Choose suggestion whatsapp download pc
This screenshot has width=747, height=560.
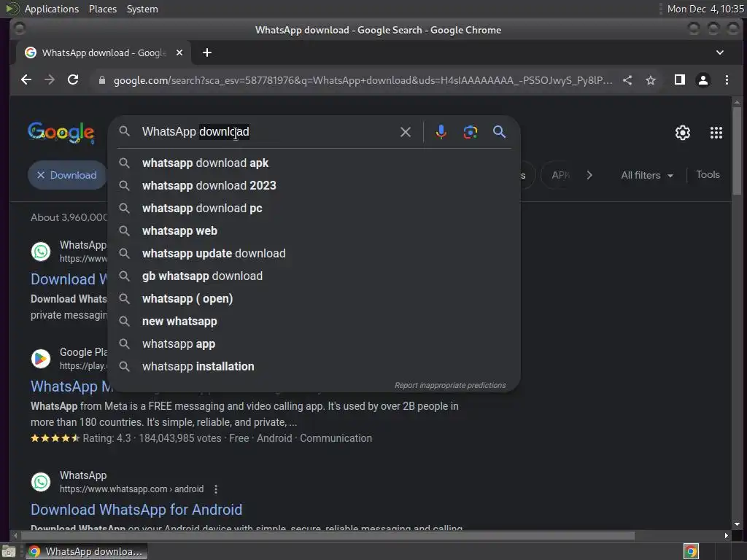pos(314,208)
